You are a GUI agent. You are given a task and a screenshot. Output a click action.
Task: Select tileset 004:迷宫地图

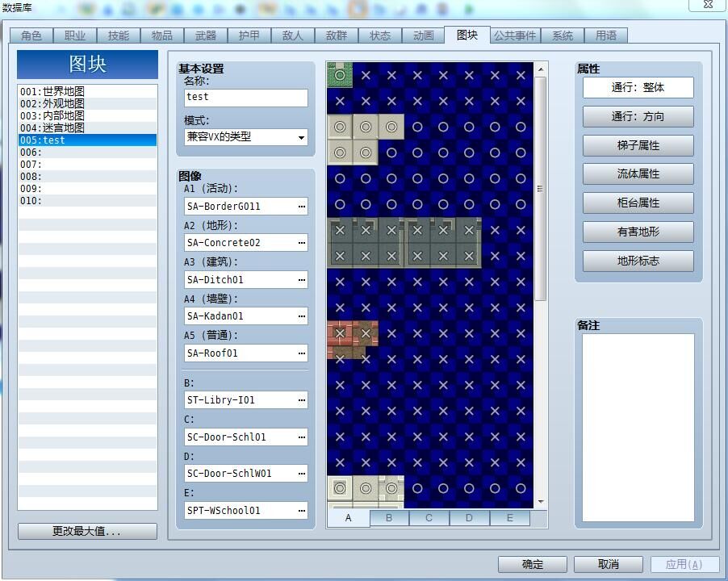pyautogui.click(x=87, y=127)
